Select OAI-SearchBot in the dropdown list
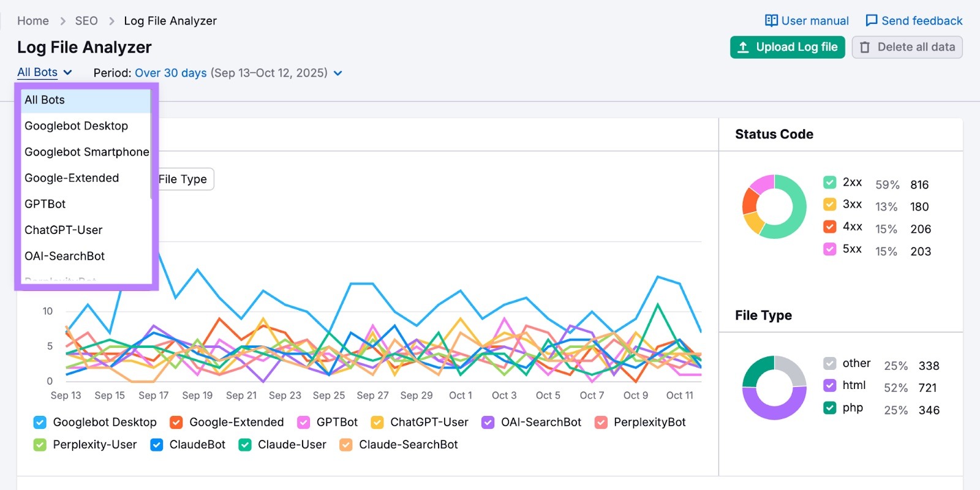The width and height of the screenshot is (980, 490). click(86, 256)
